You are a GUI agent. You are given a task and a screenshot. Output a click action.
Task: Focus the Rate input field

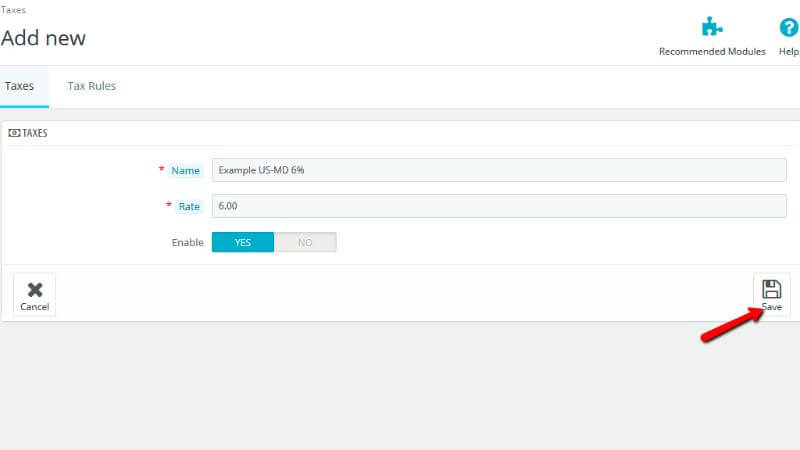pyautogui.click(x=499, y=206)
